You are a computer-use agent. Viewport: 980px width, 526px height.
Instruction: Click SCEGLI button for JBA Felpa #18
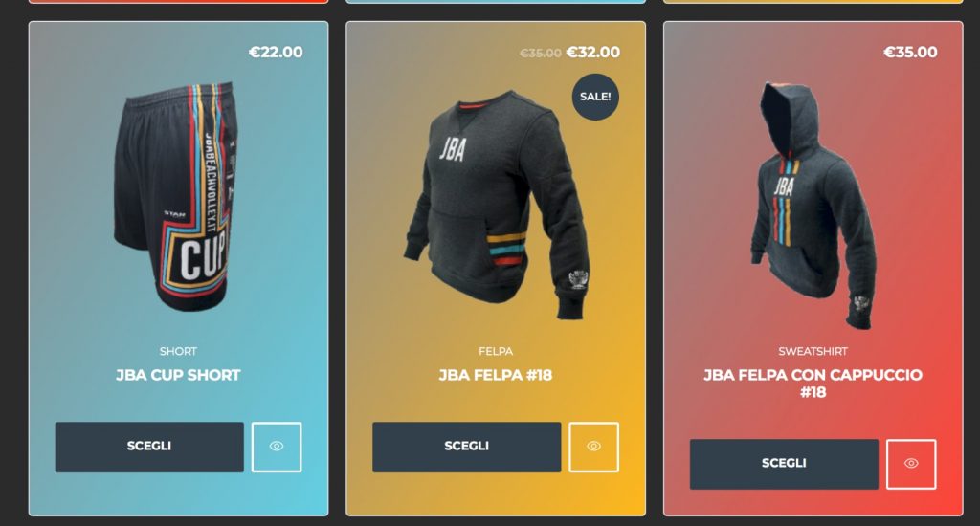tap(467, 447)
